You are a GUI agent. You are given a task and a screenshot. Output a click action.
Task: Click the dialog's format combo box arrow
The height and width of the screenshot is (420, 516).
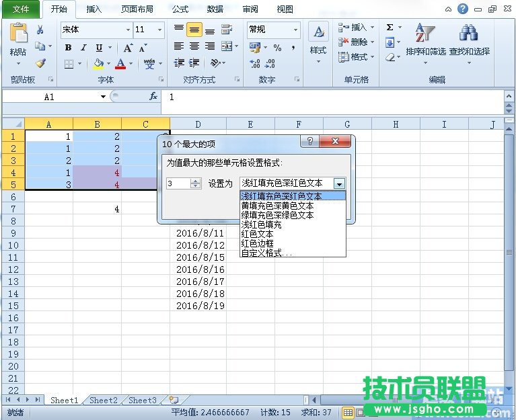coord(340,183)
